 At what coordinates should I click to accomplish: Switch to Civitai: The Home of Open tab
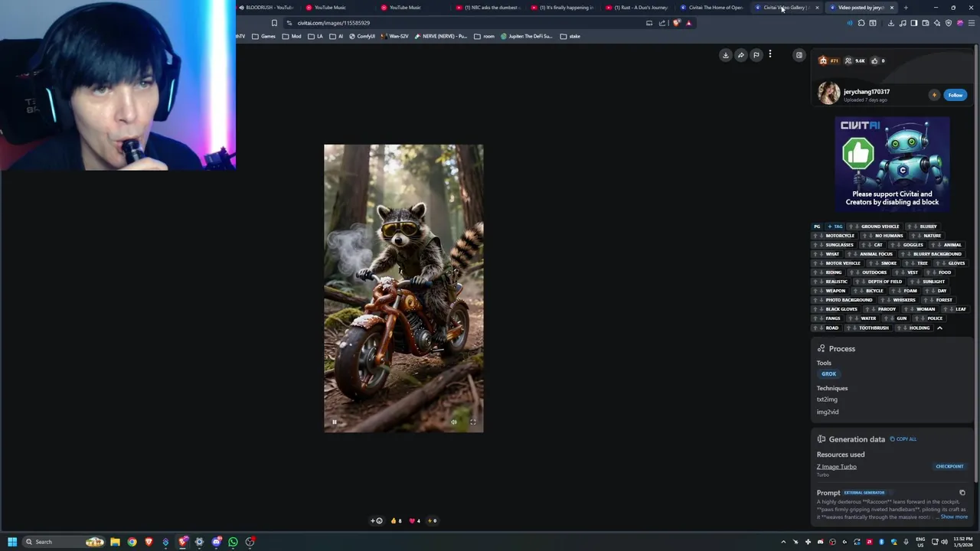[712, 8]
